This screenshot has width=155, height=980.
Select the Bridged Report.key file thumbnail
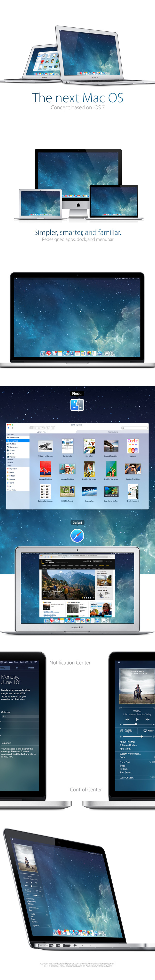pos(111,446)
